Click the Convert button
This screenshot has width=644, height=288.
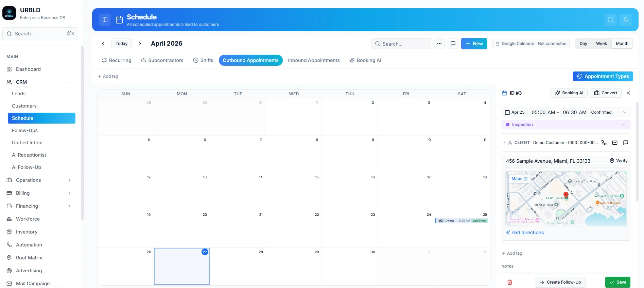[606, 93]
